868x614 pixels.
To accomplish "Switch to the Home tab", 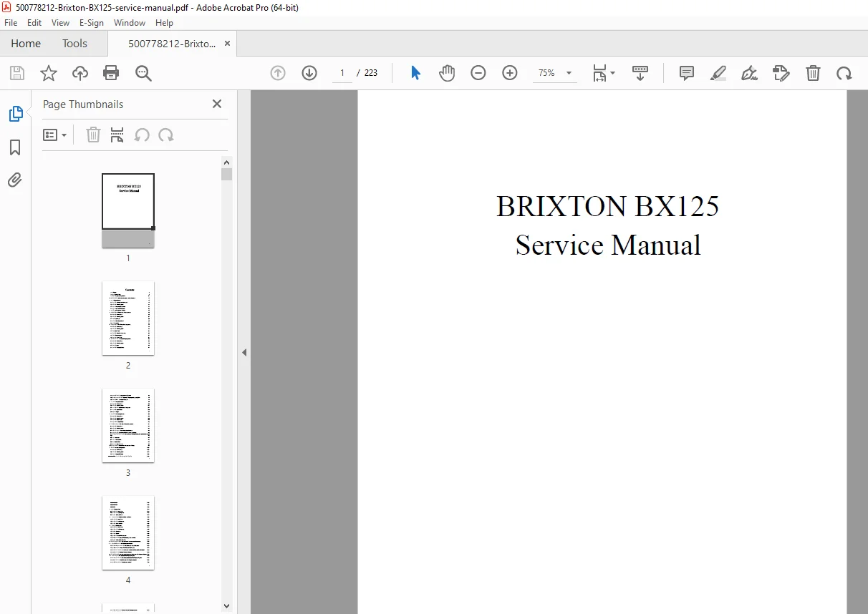I will [x=26, y=44].
